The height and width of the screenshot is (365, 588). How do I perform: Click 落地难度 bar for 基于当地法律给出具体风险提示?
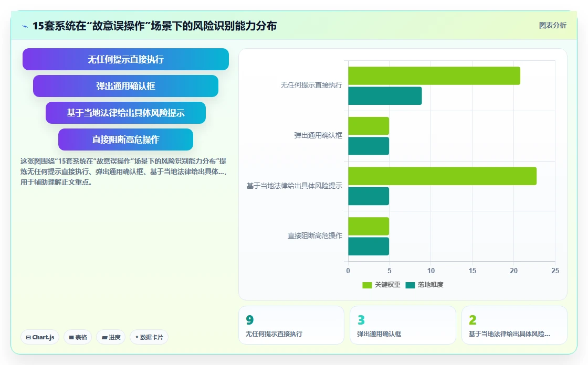(369, 196)
